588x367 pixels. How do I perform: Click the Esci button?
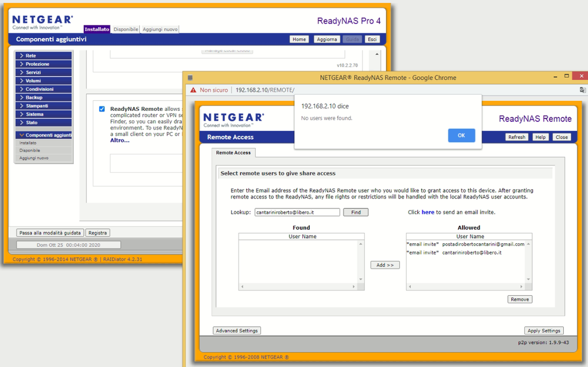[x=372, y=39]
